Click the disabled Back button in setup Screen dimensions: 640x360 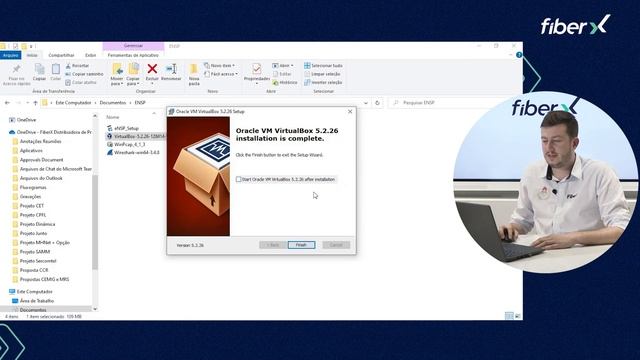(x=273, y=245)
